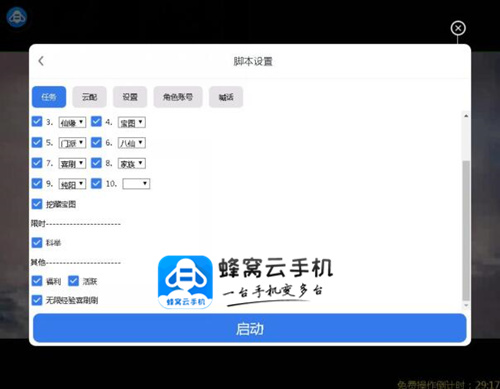Open the task 3 dropdown
The width and height of the screenshot is (500, 389).
tap(72, 123)
